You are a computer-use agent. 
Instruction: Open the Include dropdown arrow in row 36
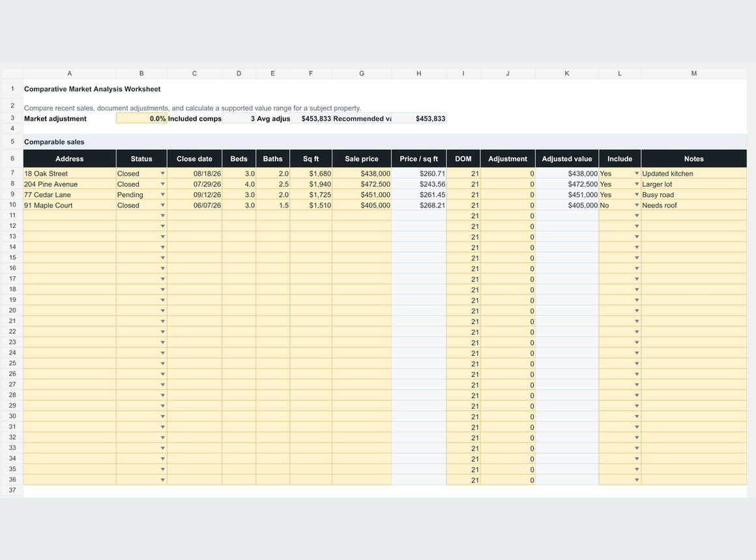tap(637, 480)
